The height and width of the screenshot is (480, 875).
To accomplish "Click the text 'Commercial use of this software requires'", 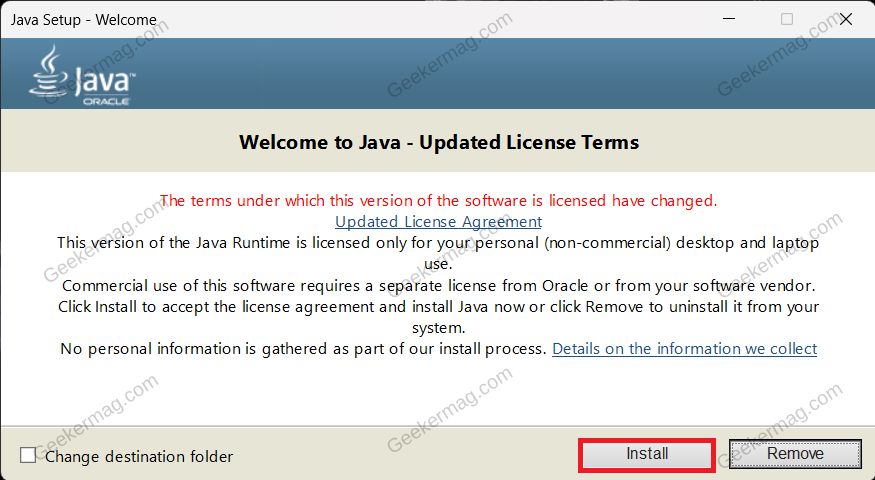I will 212,286.
